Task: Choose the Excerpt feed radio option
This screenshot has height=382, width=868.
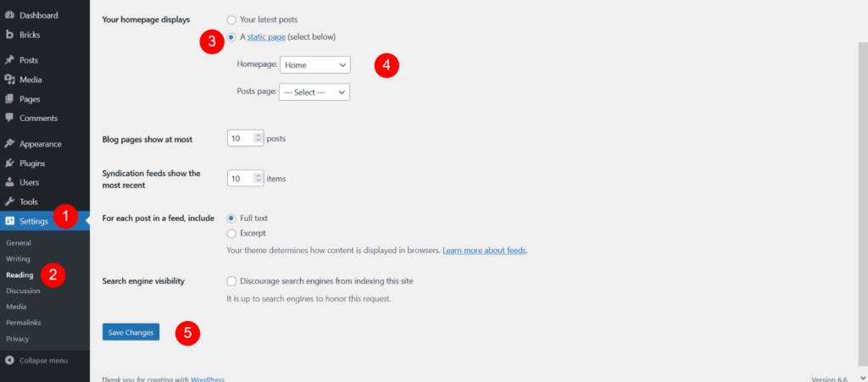Action: (231, 233)
